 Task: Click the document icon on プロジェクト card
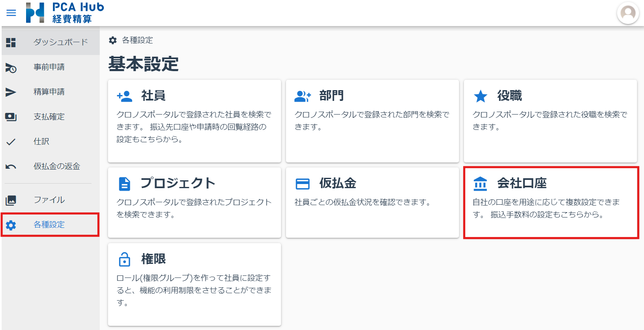coord(124,184)
